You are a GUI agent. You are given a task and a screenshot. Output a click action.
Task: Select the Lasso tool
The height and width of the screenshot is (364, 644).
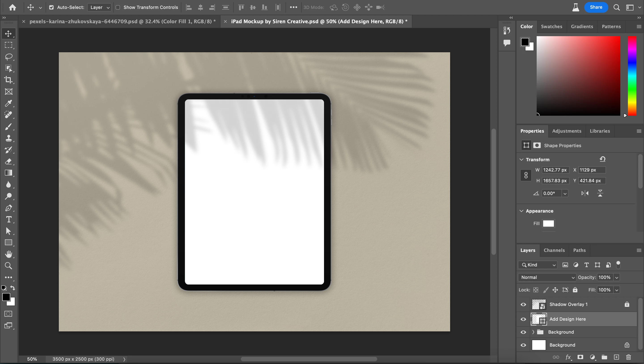pos(8,57)
